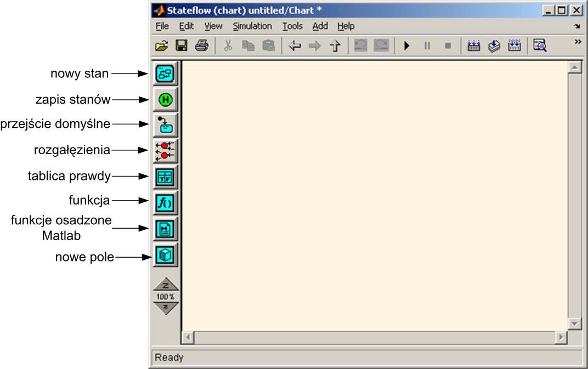Select the Box tool
588x369 pixels.
coord(165,255)
